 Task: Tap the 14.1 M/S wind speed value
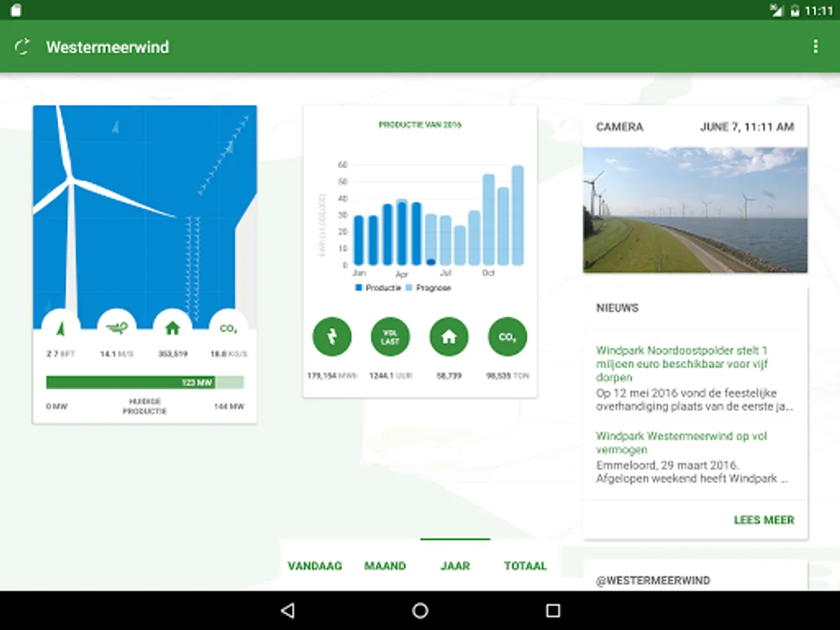116,354
